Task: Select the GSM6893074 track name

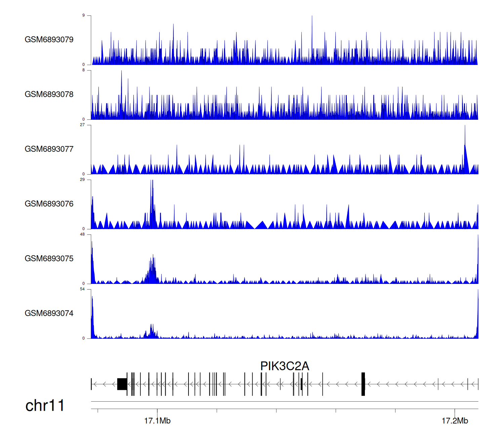Action: (x=49, y=313)
